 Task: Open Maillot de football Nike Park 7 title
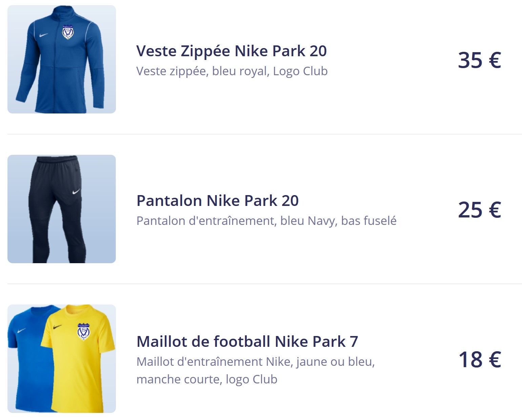[247, 341]
